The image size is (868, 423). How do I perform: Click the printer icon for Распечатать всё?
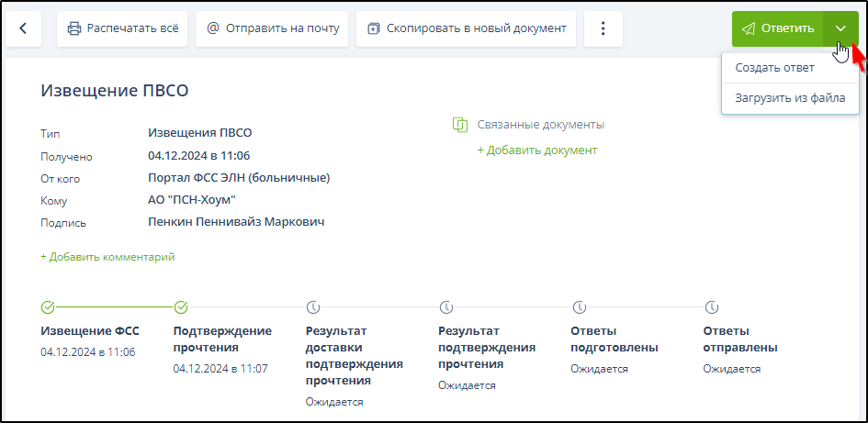pos(74,28)
